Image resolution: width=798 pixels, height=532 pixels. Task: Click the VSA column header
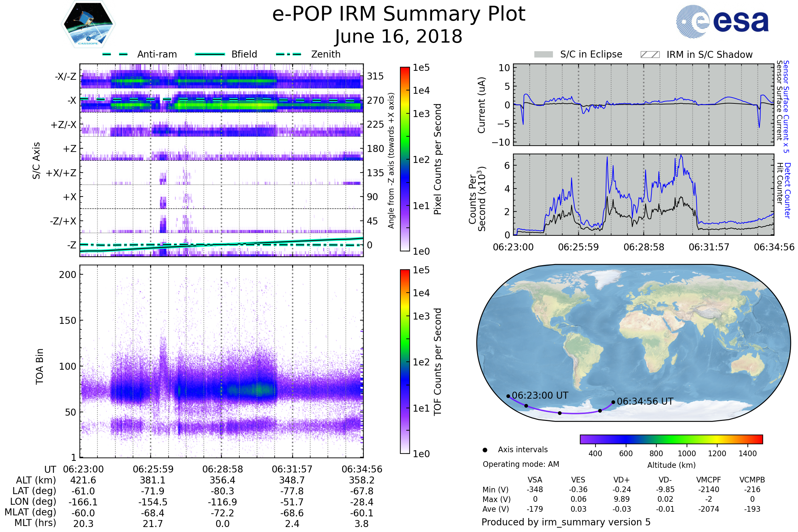pos(535,480)
